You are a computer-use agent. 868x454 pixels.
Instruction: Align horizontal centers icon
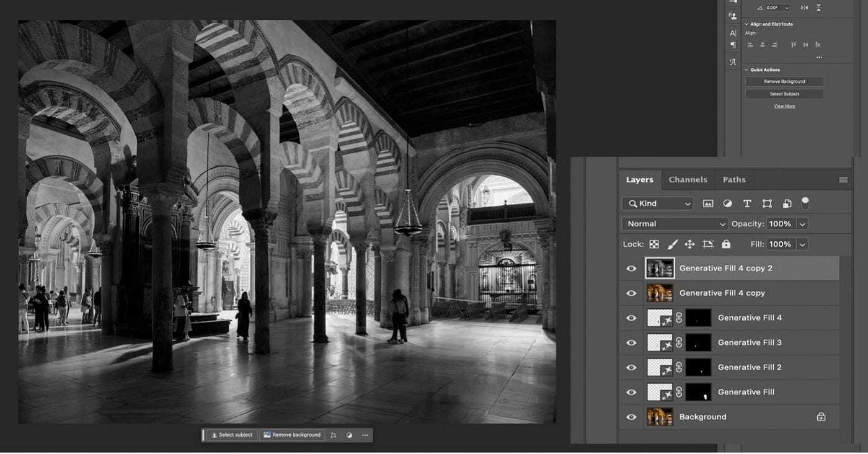pyautogui.click(x=762, y=45)
